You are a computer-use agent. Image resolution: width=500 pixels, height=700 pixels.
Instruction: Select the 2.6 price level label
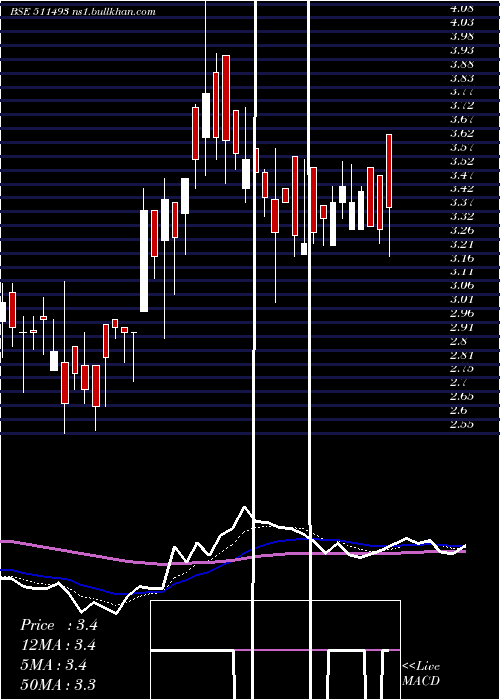tap(458, 410)
